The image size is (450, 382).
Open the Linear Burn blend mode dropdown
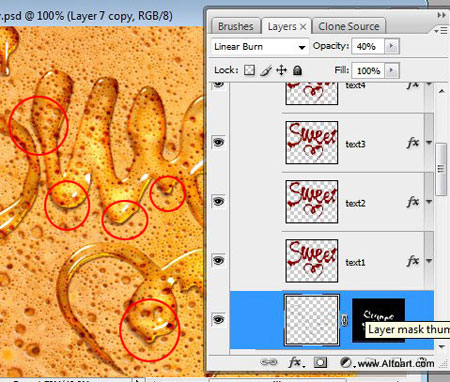coord(260,47)
